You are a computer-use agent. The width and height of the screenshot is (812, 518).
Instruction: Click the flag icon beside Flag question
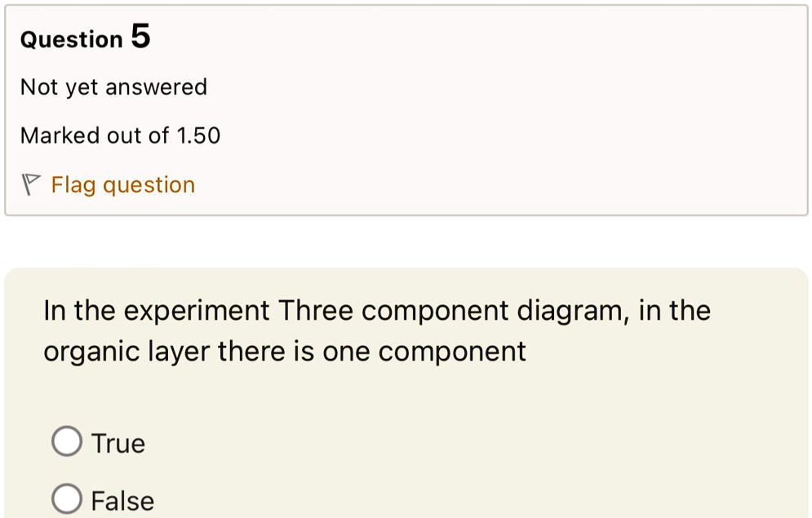(x=30, y=184)
